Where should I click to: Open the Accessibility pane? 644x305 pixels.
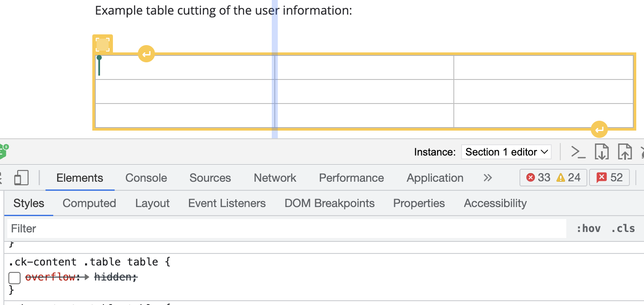click(x=495, y=203)
